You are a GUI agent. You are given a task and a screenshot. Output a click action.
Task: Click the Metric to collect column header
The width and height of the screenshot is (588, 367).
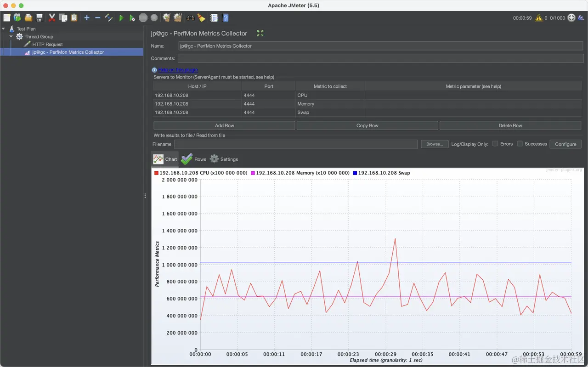(330, 86)
